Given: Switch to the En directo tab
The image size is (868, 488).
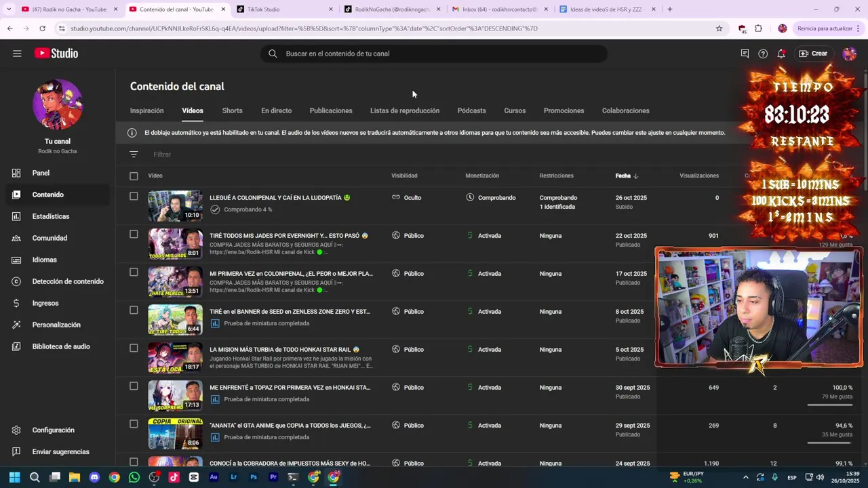Looking at the screenshot, I should [x=276, y=110].
